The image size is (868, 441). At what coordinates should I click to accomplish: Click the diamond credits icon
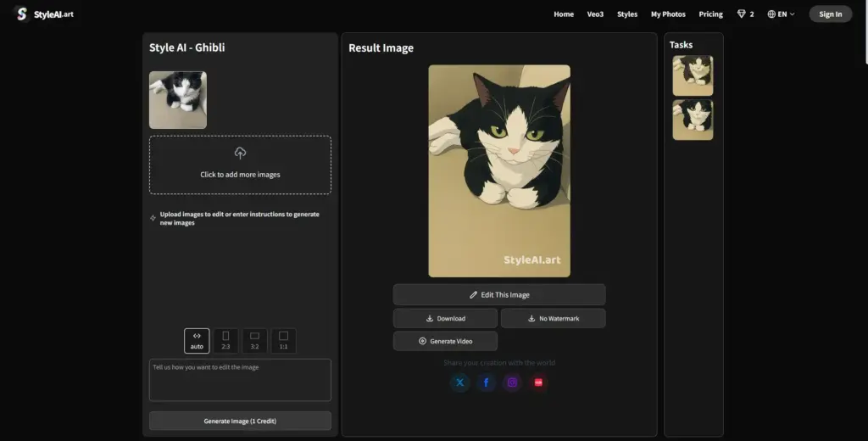tap(741, 14)
